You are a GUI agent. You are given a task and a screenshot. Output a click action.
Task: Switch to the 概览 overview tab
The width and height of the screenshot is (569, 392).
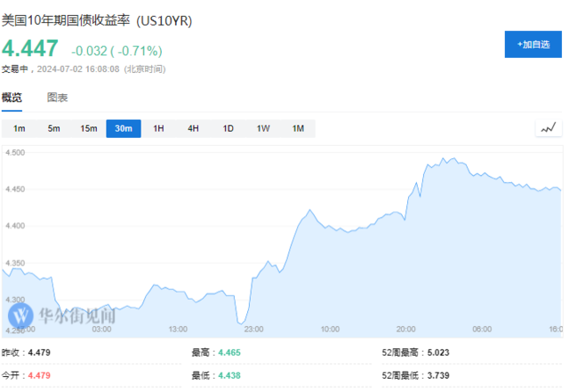point(12,98)
